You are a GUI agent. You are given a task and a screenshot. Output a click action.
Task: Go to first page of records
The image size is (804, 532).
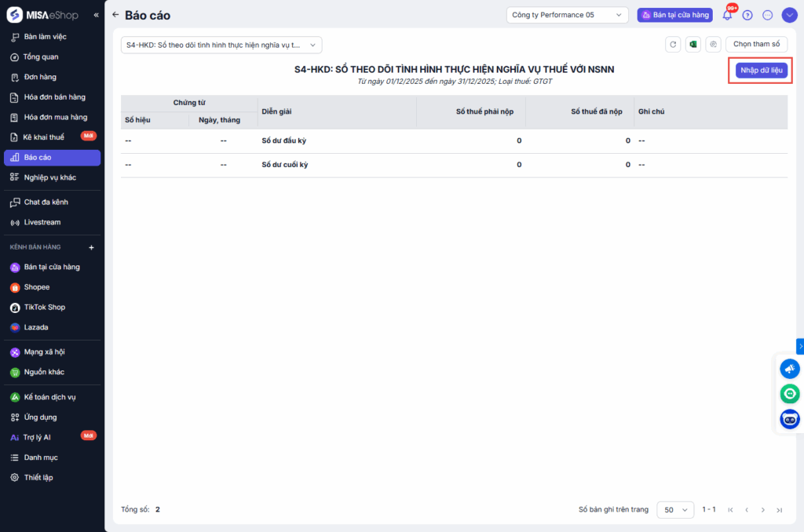tap(730, 510)
